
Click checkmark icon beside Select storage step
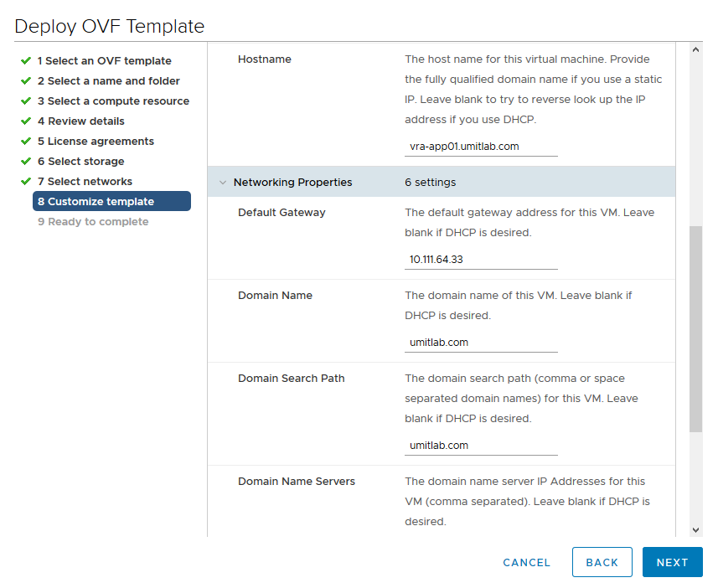point(26,162)
